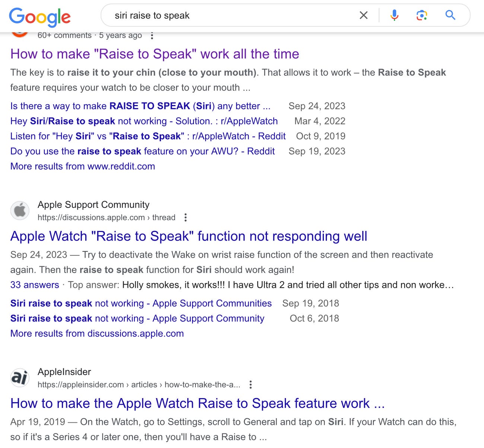
Task: Click the '33 answers' link
Action: tap(35, 285)
